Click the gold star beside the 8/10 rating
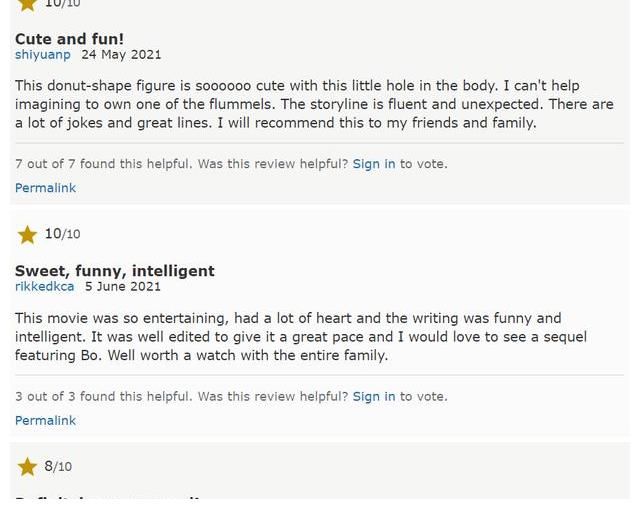 coord(28,467)
